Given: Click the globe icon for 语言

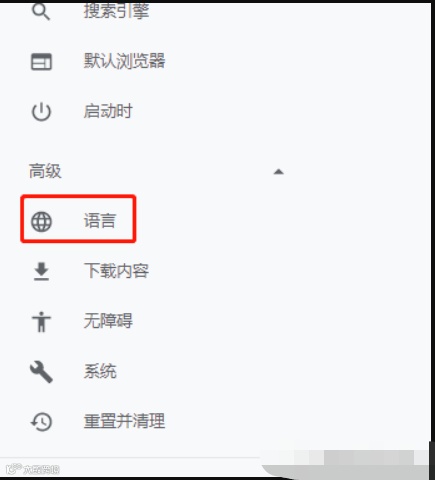Looking at the screenshot, I should click(41, 221).
